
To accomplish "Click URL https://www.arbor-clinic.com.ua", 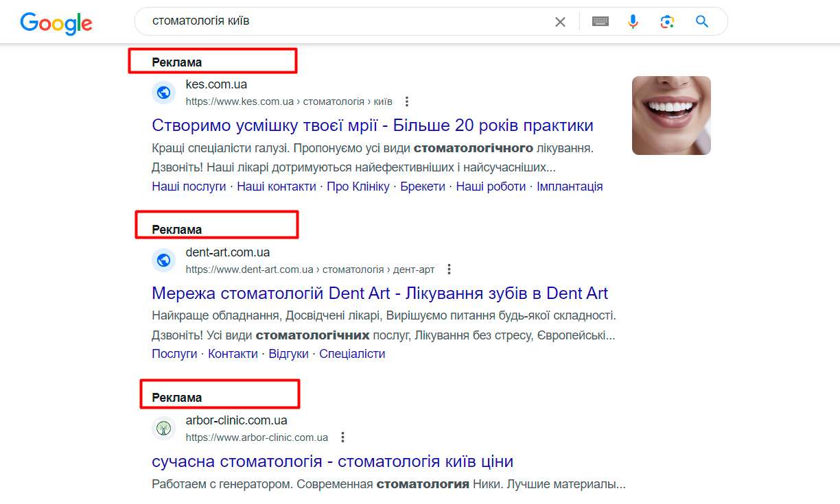I will 257,437.
